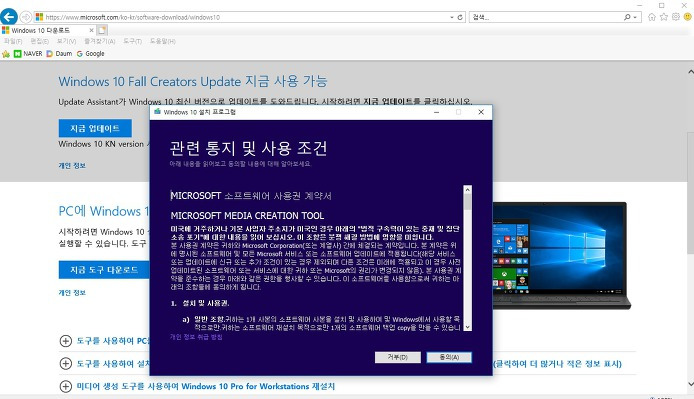This screenshot has width=694, height=399.
Task: Click the add-to-favorites-bar star icon
Action: coord(6,54)
